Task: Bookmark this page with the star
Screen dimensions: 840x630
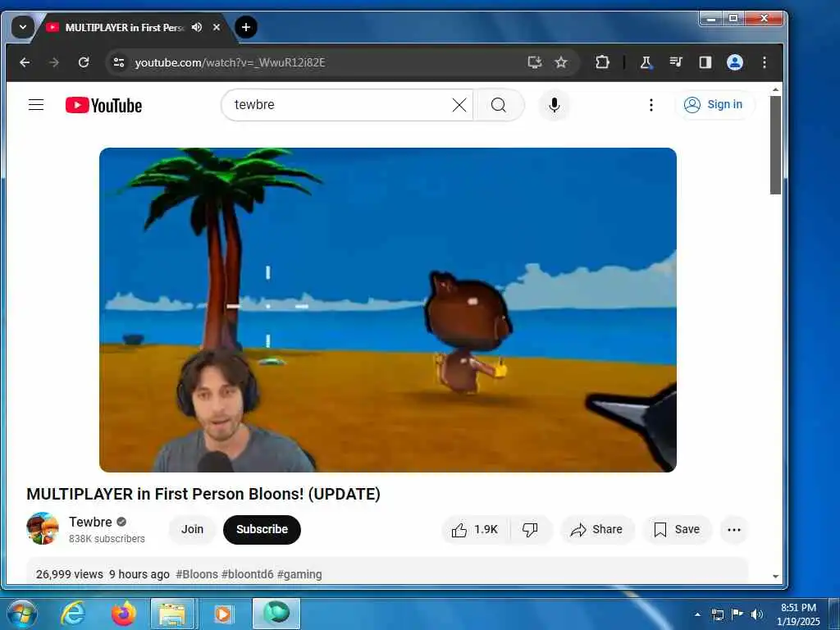Action: 561,62
